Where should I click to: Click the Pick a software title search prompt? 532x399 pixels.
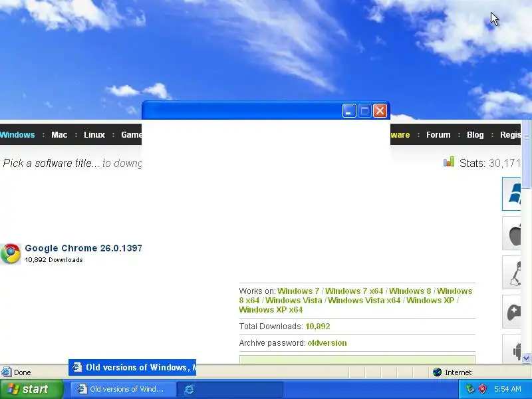72,163
